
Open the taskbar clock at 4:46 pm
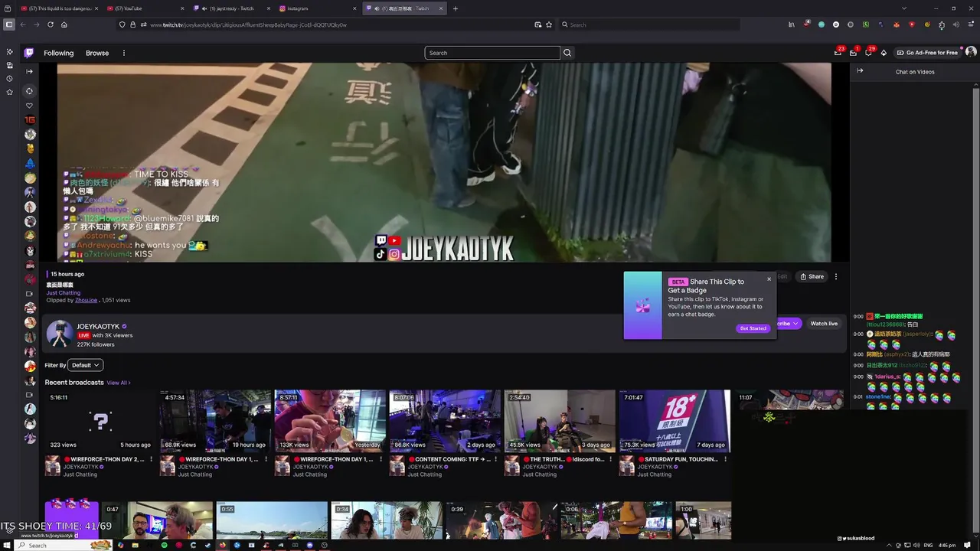click(x=947, y=545)
